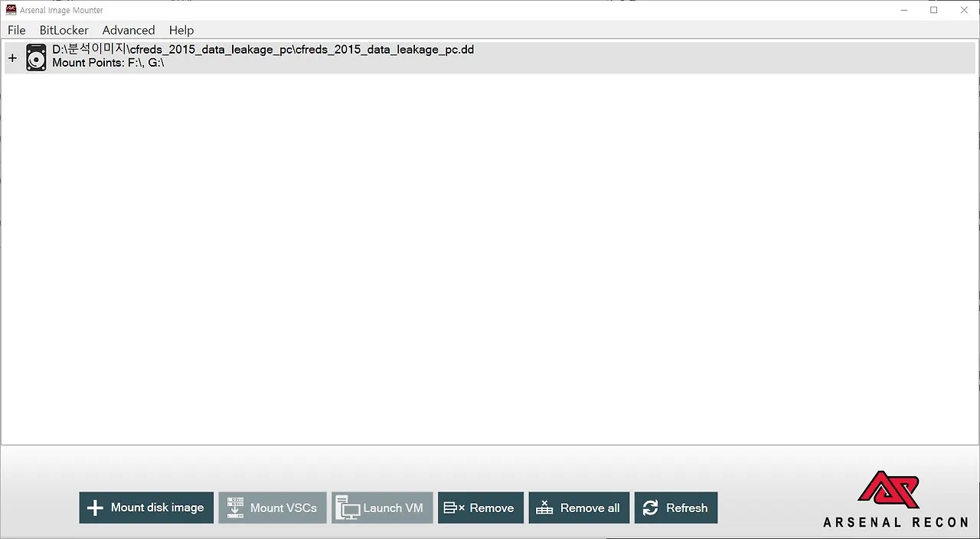This screenshot has width=980, height=539.
Task: Click the Remove icon with x mark
Action: 454,508
